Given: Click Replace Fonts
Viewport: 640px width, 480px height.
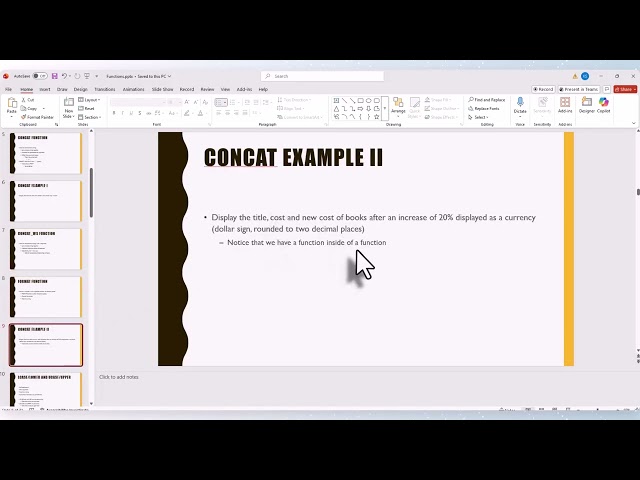Looking at the screenshot, I should (x=484, y=109).
